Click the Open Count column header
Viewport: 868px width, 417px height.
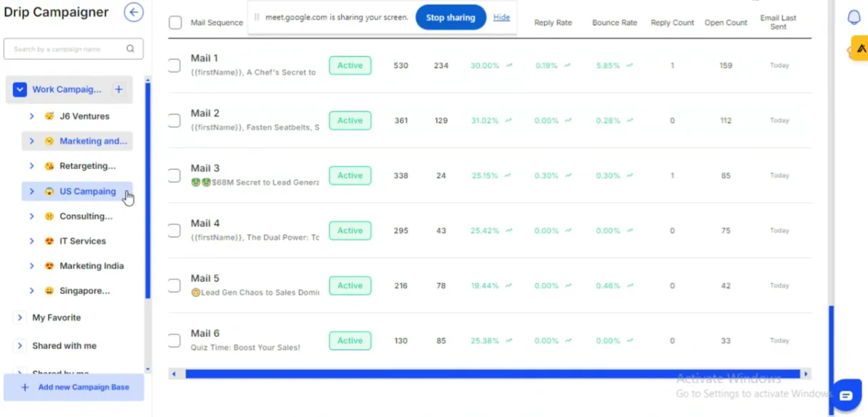[x=726, y=23]
